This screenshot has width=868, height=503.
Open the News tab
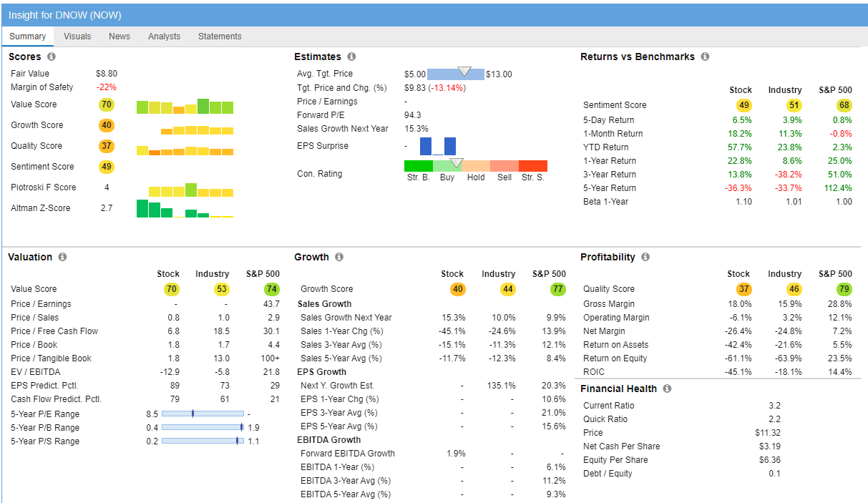(120, 36)
